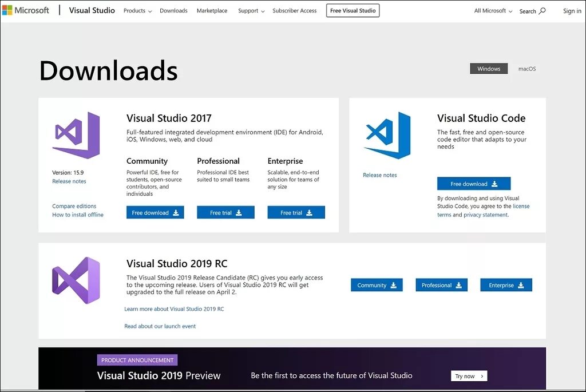
Task: Open the Marketplace nav item
Action: tap(212, 11)
